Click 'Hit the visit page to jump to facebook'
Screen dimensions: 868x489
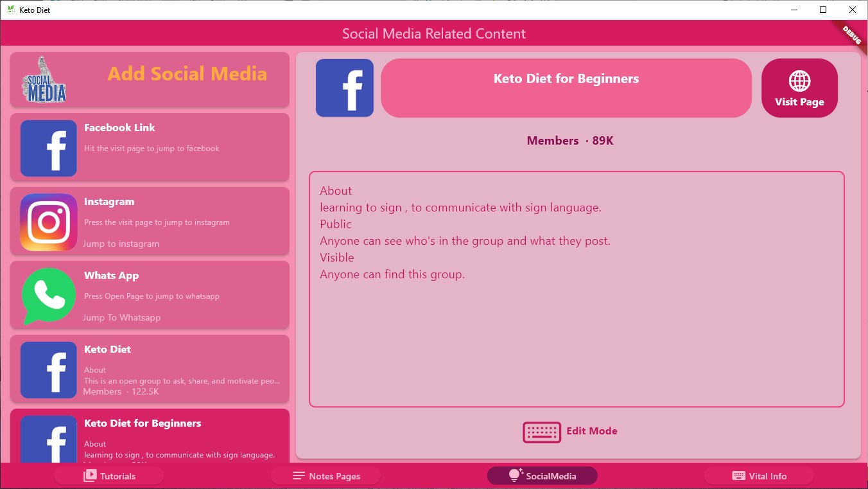coord(152,148)
